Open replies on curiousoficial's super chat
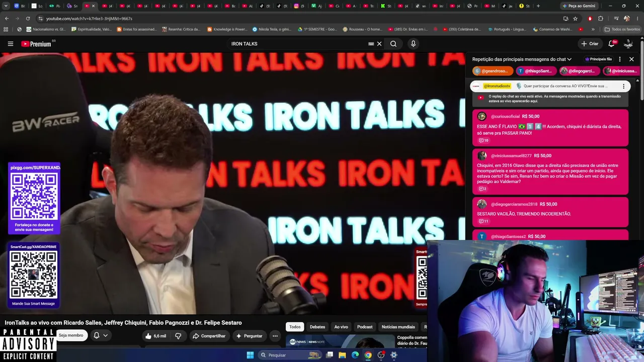Viewport: 644px width, 362px height. point(484,140)
